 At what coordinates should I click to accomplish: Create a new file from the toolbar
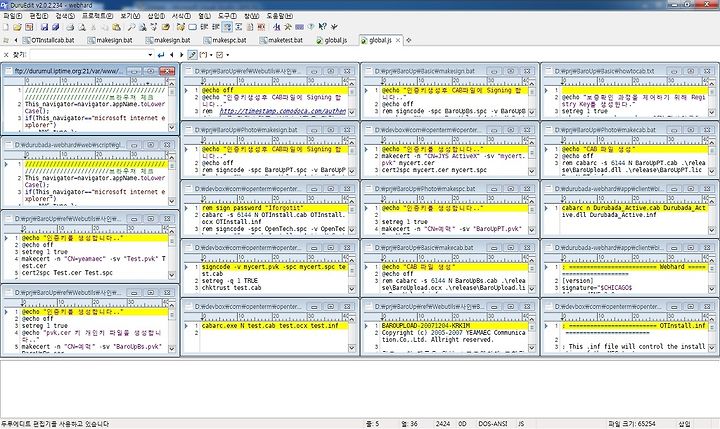coord(6,27)
